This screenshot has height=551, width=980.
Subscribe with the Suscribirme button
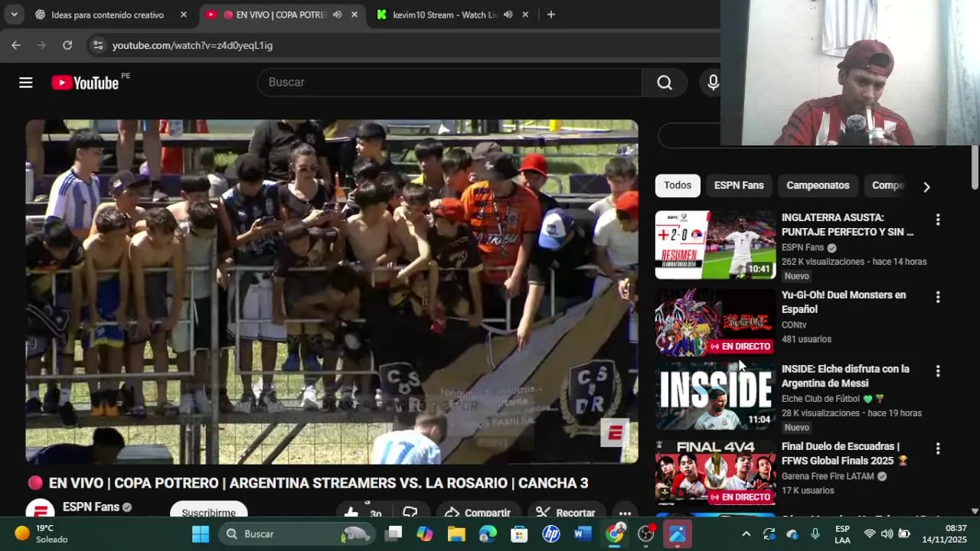pyautogui.click(x=208, y=512)
